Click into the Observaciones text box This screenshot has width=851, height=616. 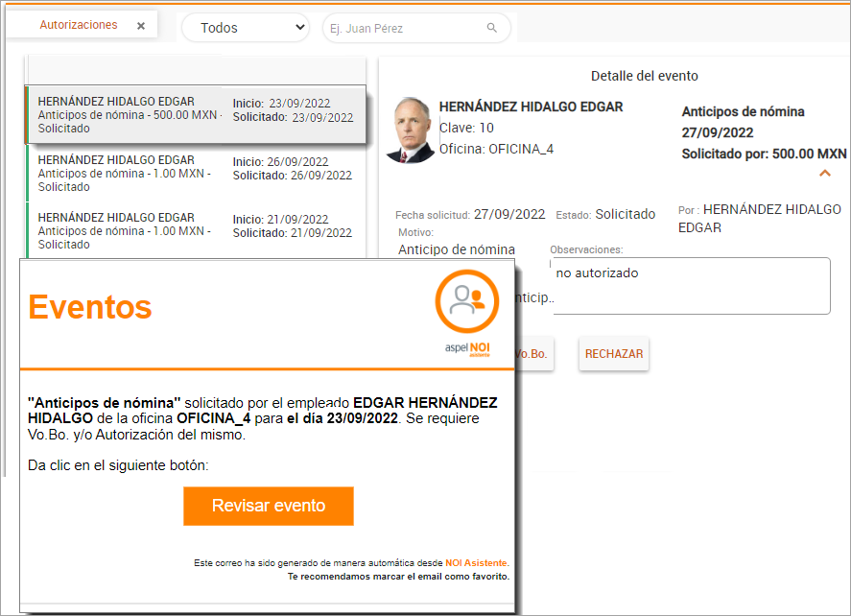tap(689, 286)
